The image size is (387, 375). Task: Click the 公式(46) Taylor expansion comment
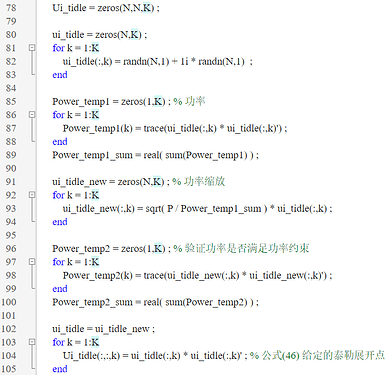click(317, 355)
